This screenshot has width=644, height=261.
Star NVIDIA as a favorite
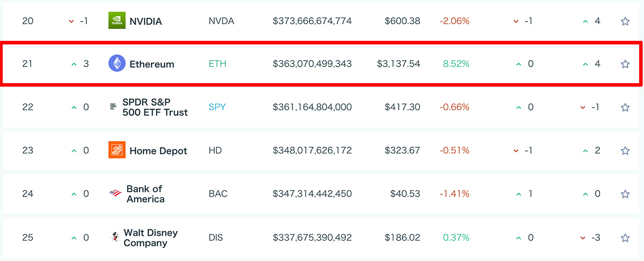coord(625,21)
